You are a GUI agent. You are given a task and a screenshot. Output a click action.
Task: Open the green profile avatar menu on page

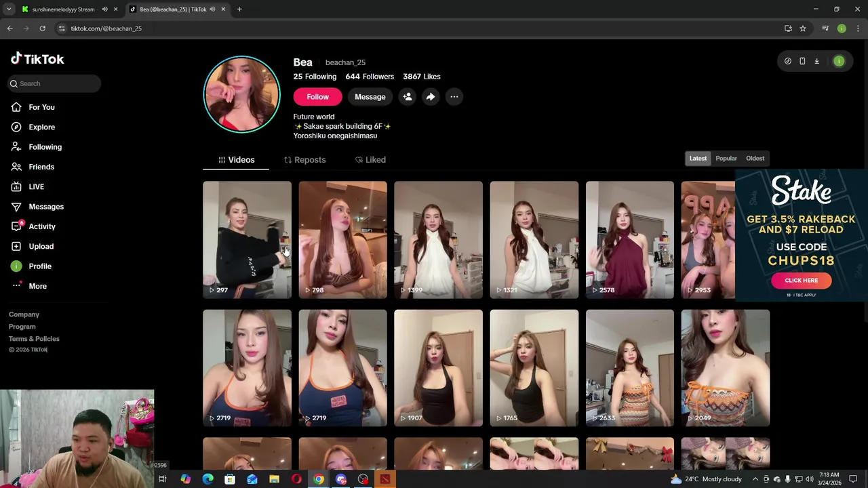pyautogui.click(x=839, y=61)
